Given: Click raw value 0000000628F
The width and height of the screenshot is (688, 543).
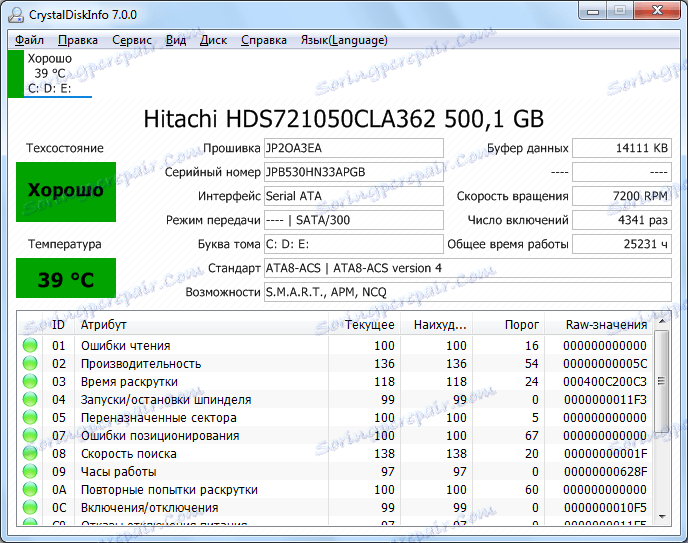Looking at the screenshot, I should 606,472.
